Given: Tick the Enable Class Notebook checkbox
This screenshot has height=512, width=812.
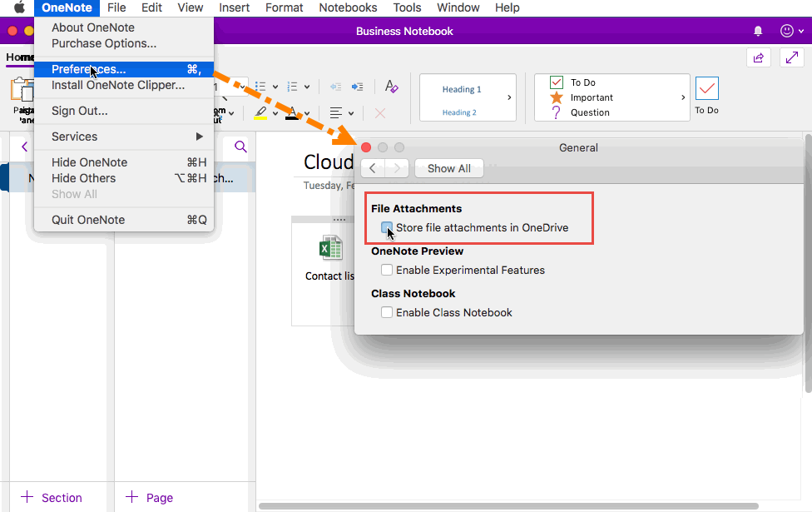Looking at the screenshot, I should click(x=387, y=312).
